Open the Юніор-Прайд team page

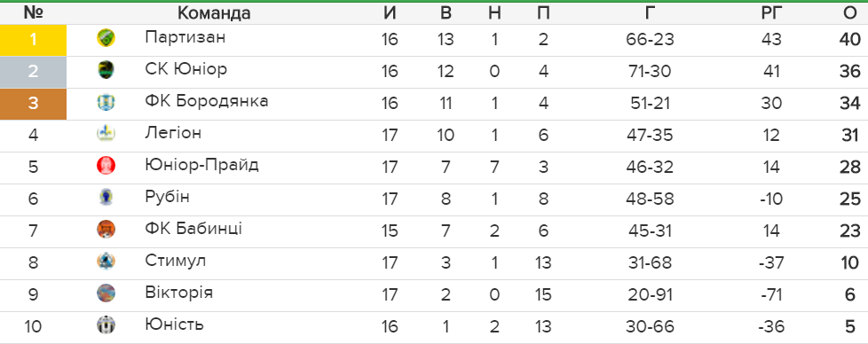pos(201,165)
